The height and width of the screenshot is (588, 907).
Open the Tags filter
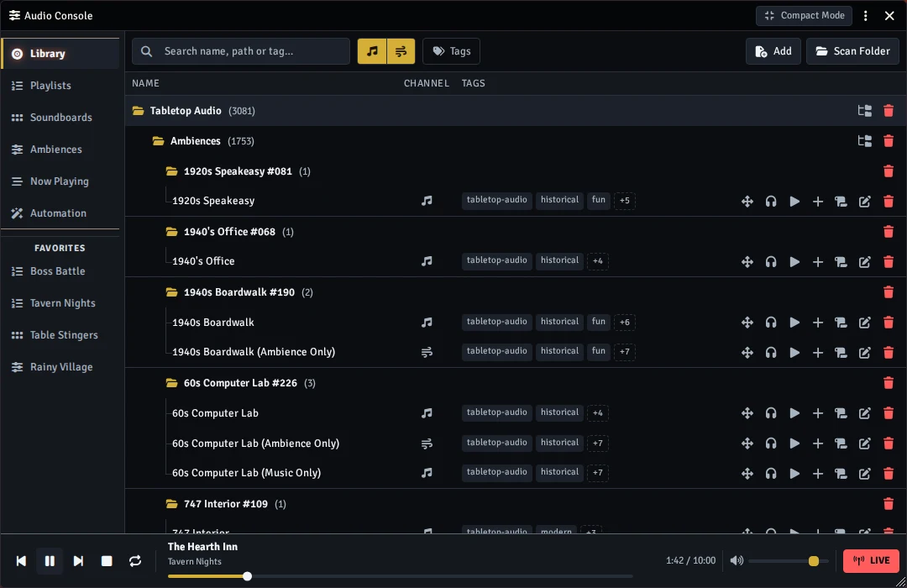(451, 51)
